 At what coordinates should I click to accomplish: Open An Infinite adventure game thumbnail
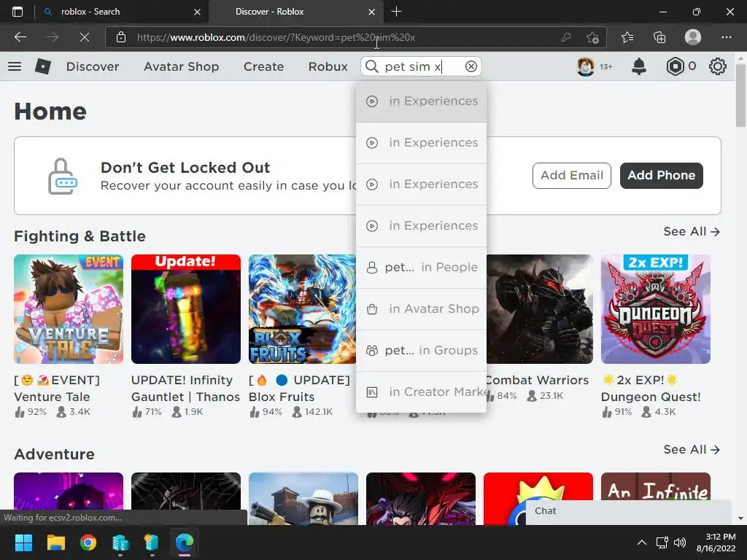click(x=656, y=486)
